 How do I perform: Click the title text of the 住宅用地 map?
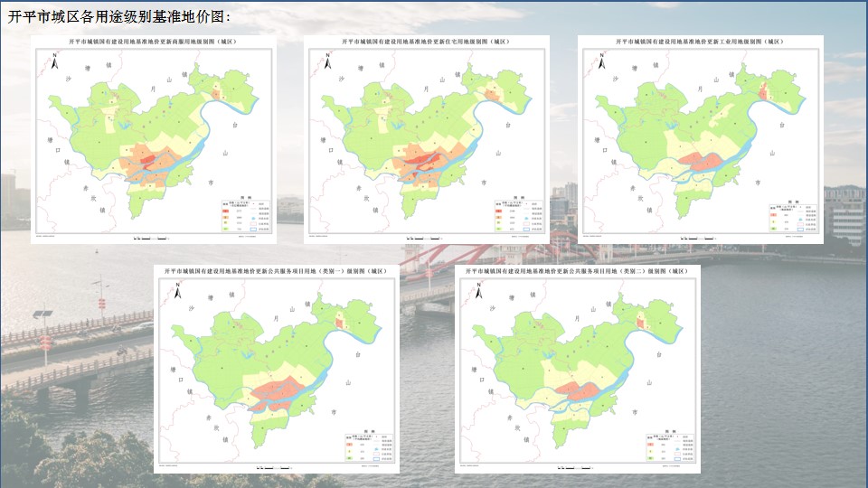[426, 42]
